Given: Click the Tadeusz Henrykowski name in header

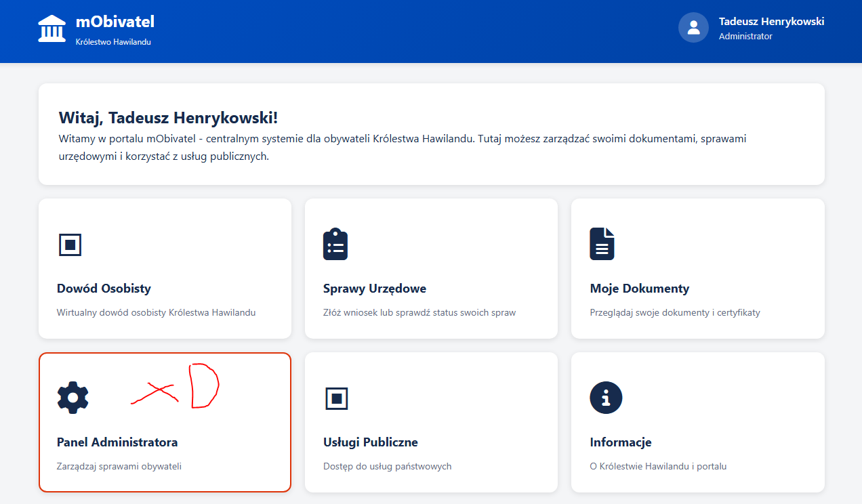Looking at the screenshot, I should click(771, 22).
